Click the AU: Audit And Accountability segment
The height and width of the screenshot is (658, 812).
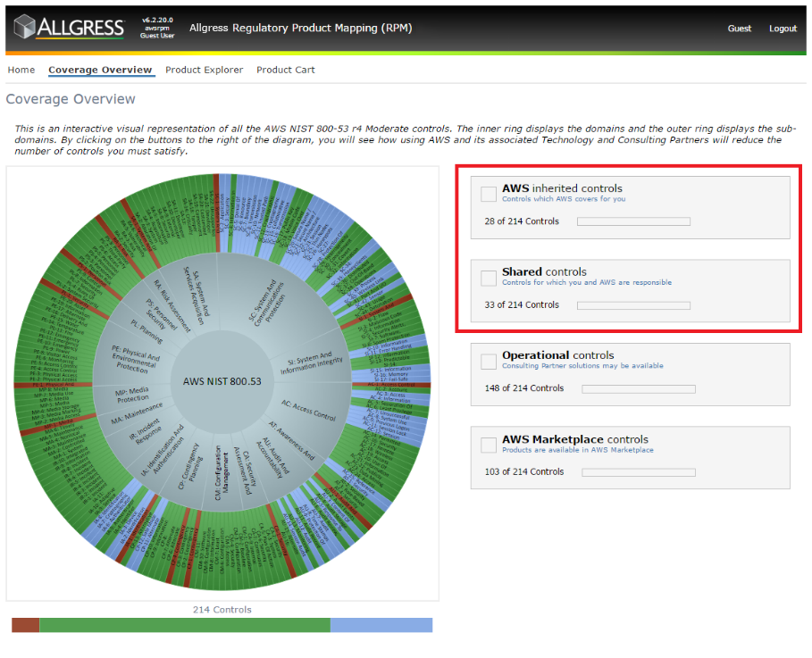pos(273,457)
